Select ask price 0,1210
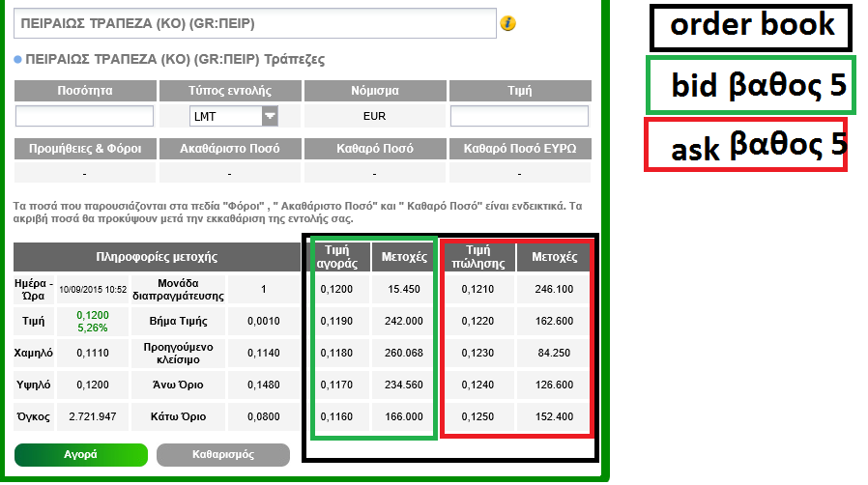 [477, 289]
